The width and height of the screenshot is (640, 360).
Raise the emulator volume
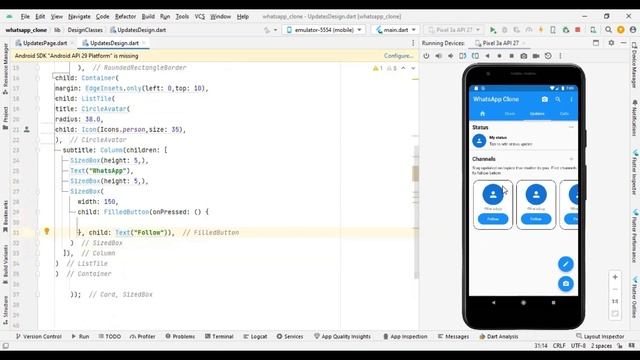click(x=438, y=56)
